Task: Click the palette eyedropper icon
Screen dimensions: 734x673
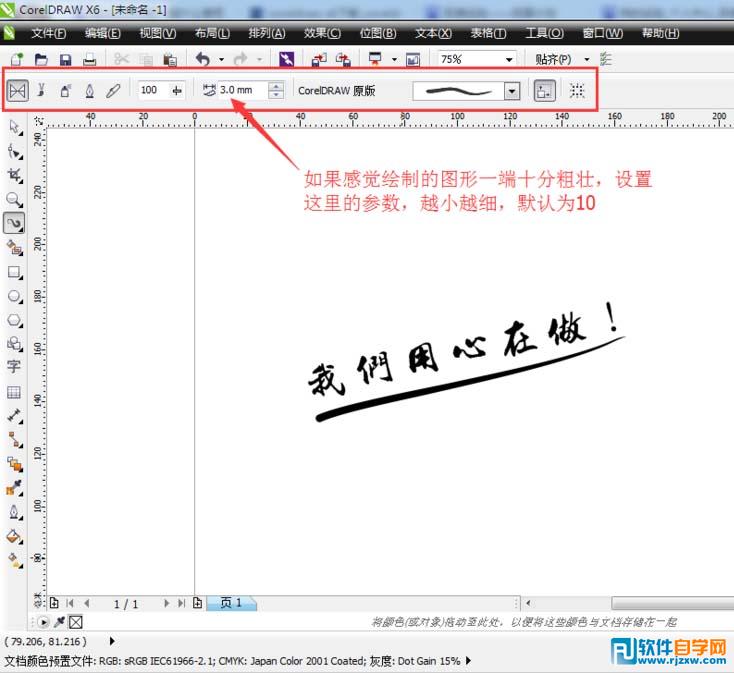Action: [59, 622]
